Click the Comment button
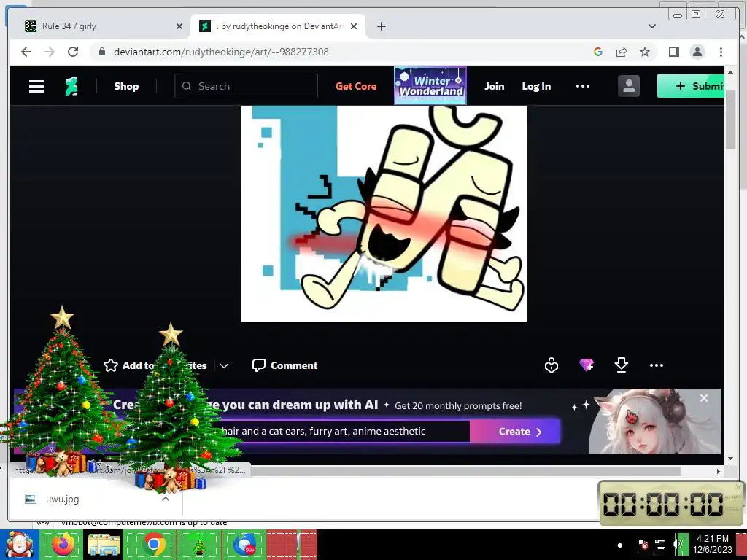The width and height of the screenshot is (747, 560). click(x=285, y=365)
